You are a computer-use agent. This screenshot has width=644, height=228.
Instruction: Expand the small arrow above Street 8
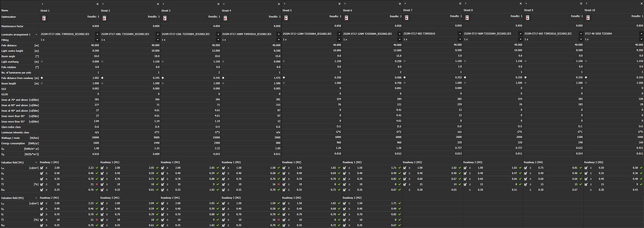466,4
